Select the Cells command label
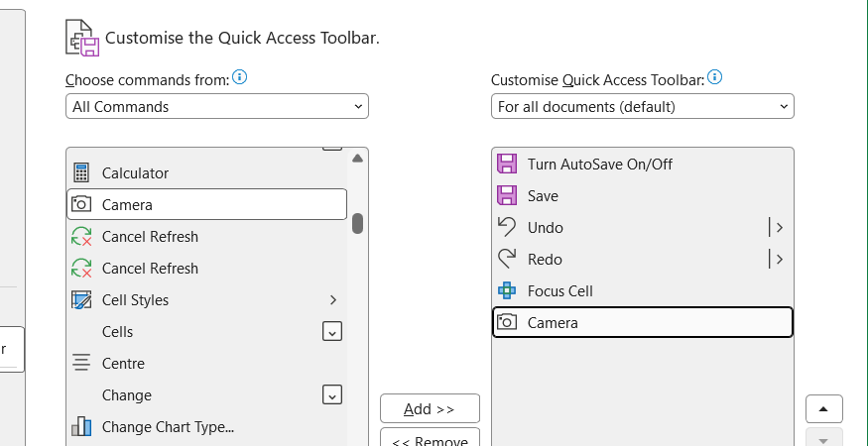 [x=117, y=332]
